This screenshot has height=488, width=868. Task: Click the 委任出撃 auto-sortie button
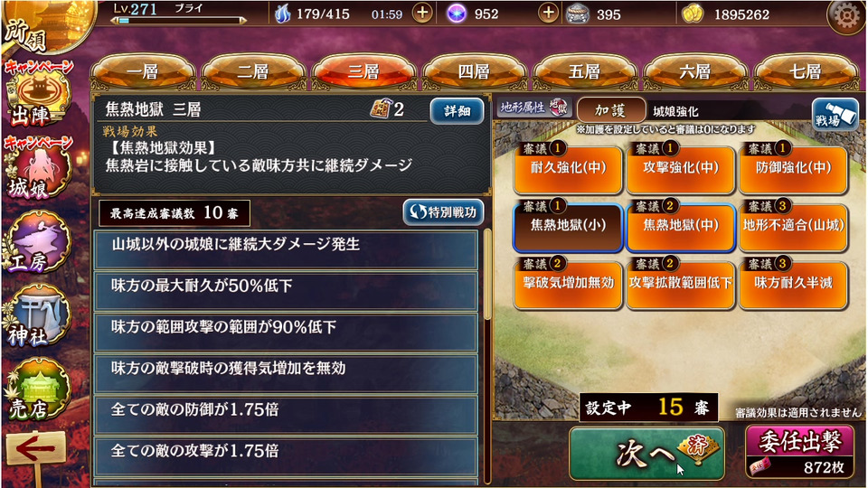[x=800, y=451]
